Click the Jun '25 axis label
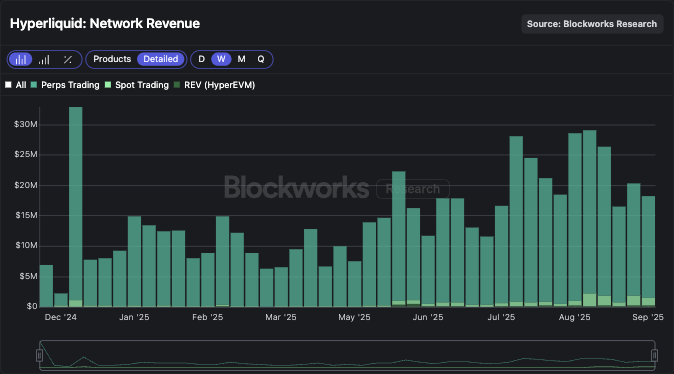Viewport: 674px width, 374px height. pyautogui.click(x=428, y=317)
